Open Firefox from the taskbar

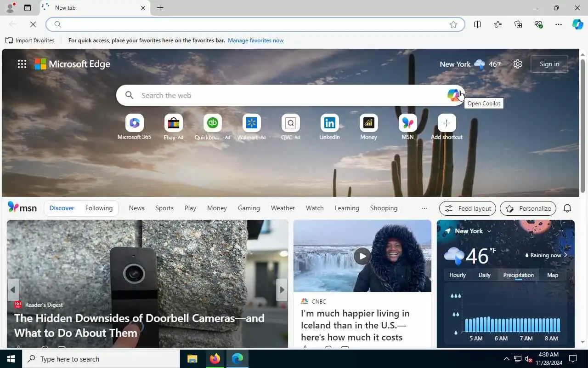(x=215, y=359)
